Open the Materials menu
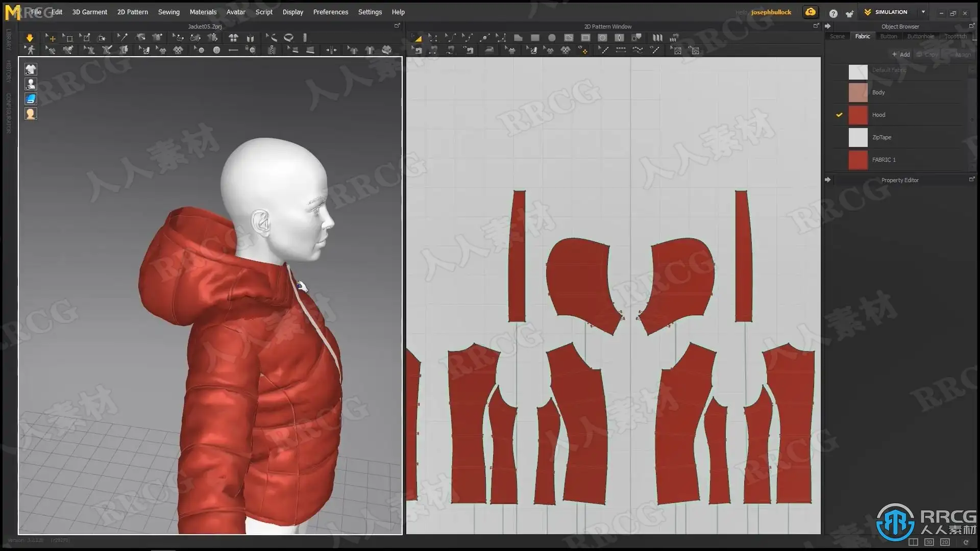 (203, 12)
